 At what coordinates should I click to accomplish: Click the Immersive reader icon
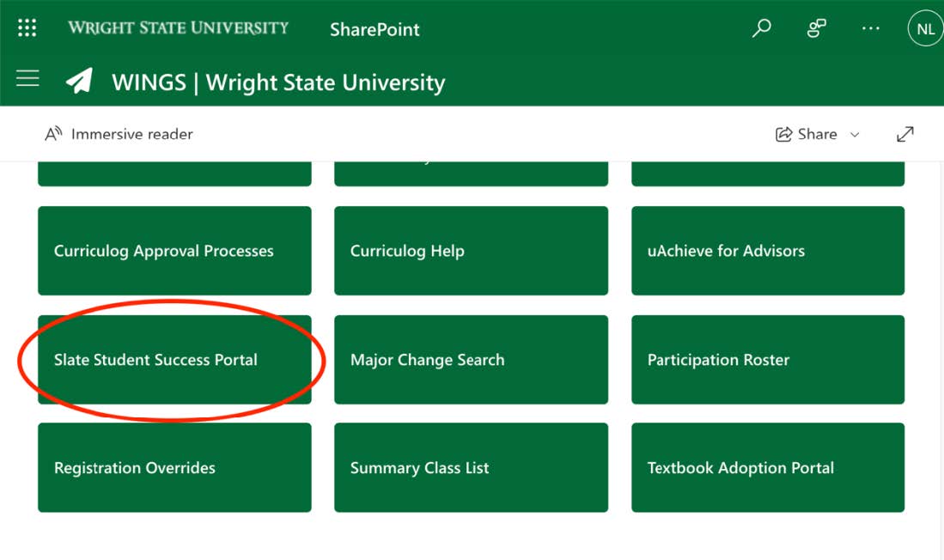point(52,134)
